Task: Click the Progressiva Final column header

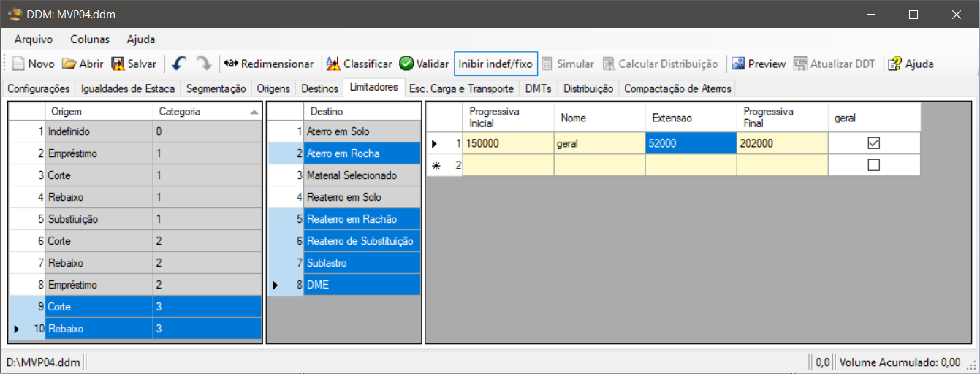Action: click(782, 118)
